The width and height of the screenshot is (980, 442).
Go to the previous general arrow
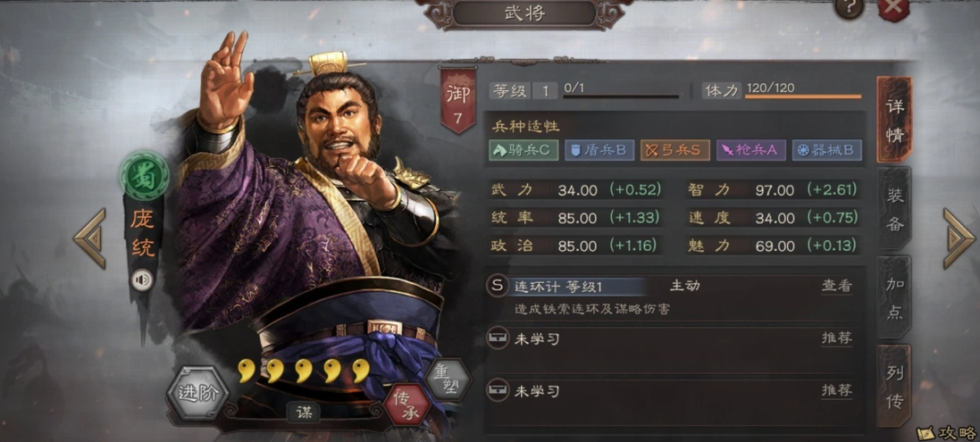point(90,239)
